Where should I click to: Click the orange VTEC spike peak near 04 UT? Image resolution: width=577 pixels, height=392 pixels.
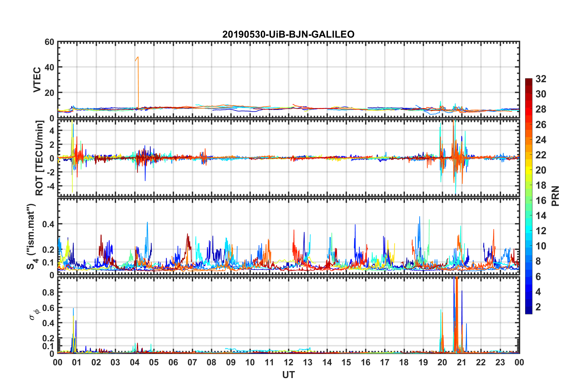[x=138, y=57]
